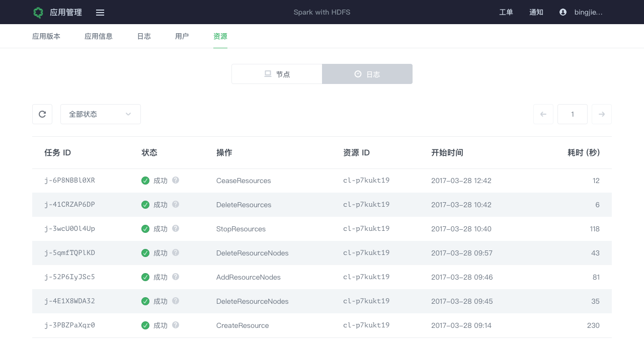Go to previous page arrow
644x346 pixels.
tap(543, 114)
